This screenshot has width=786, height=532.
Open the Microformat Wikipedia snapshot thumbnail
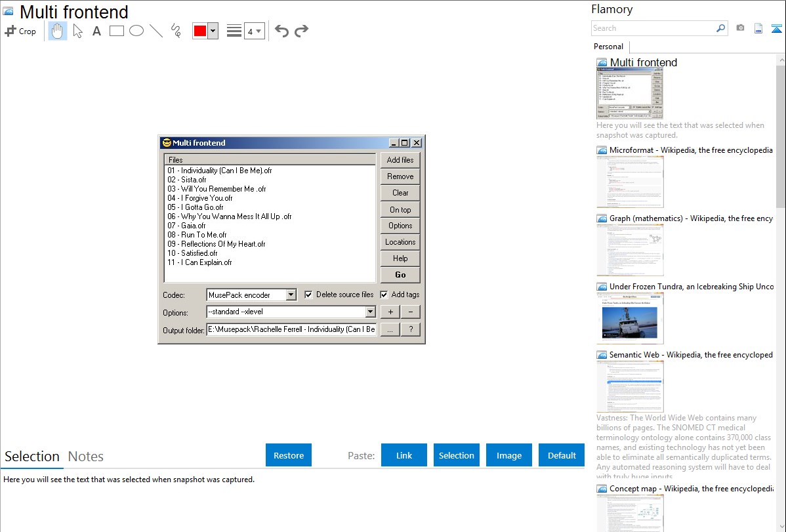coord(630,182)
